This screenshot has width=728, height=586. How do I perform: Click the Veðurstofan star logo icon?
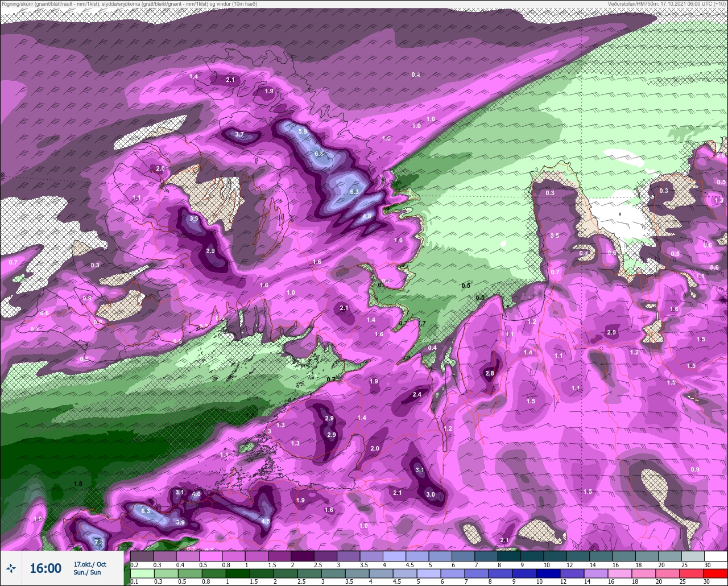coord(11,568)
